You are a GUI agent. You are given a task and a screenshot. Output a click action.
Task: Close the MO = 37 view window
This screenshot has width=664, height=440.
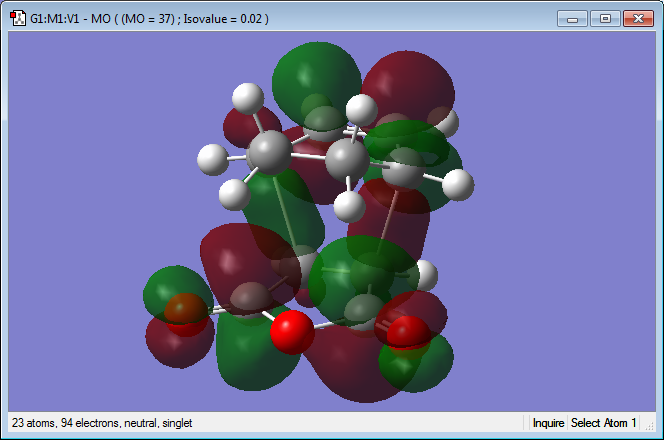[x=638, y=19]
